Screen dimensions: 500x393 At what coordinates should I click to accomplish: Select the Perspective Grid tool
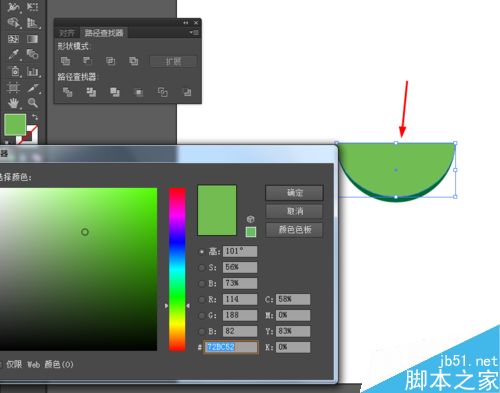[32, 23]
